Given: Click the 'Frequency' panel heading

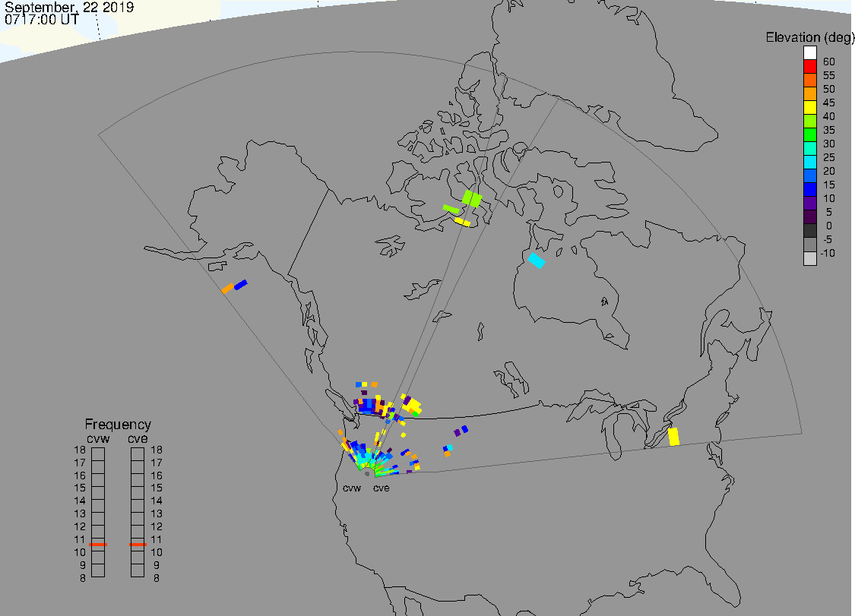Looking at the screenshot, I should (x=118, y=424).
